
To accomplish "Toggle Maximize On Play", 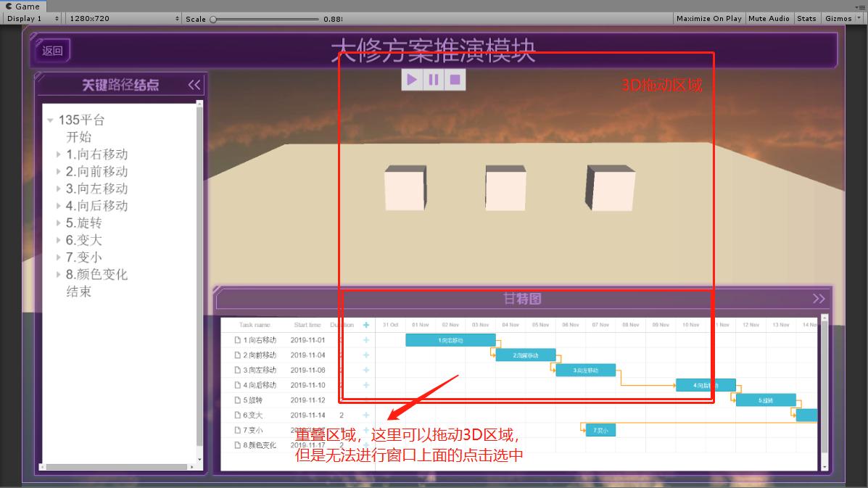I will coord(708,18).
